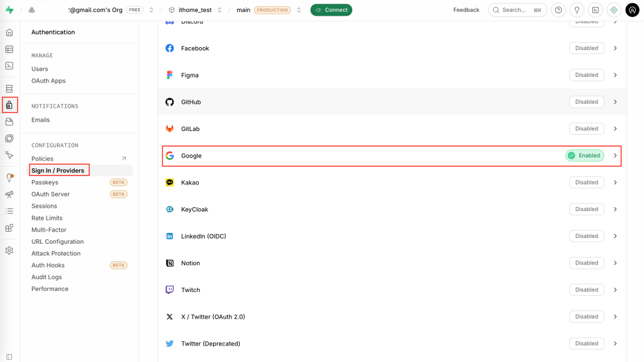
Task: Open the help question mark icon
Action: coord(558,10)
